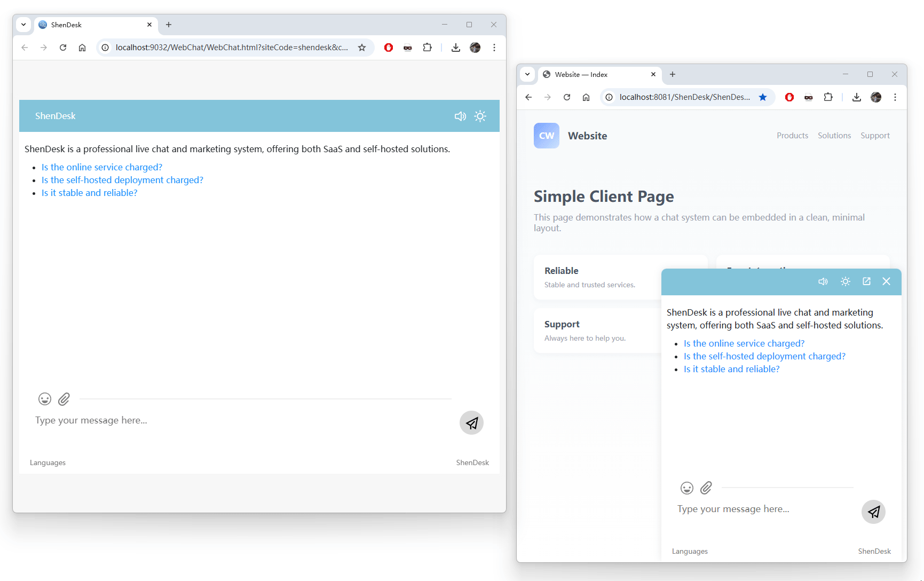Image resolution: width=924 pixels, height=581 pixels.
Task: Toggle light/dark theme in ShenDesk header
Action: coord(480,116)
